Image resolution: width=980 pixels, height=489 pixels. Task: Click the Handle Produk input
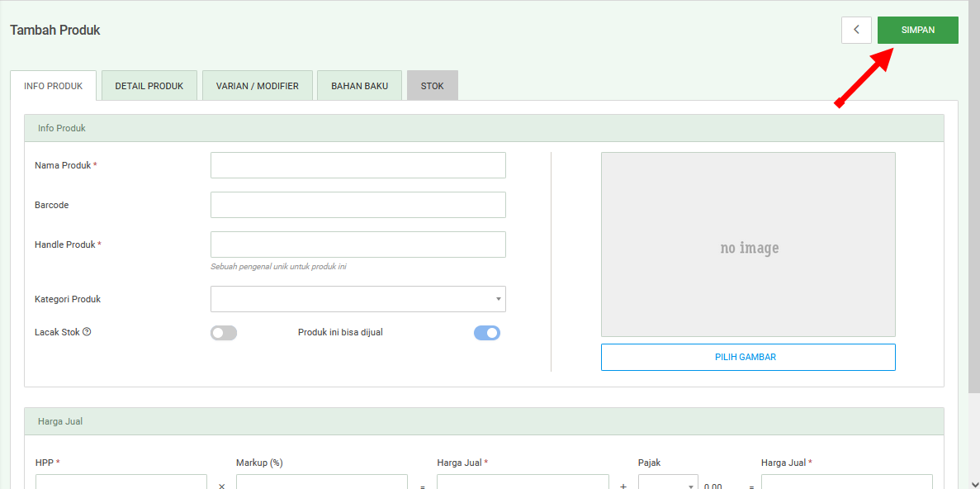[357, 244]
